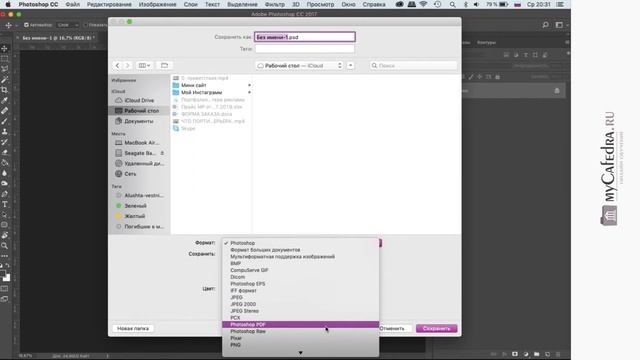Click the Поиск search field
The width and height of the screenshot is (640, 360).
point(413,65)
